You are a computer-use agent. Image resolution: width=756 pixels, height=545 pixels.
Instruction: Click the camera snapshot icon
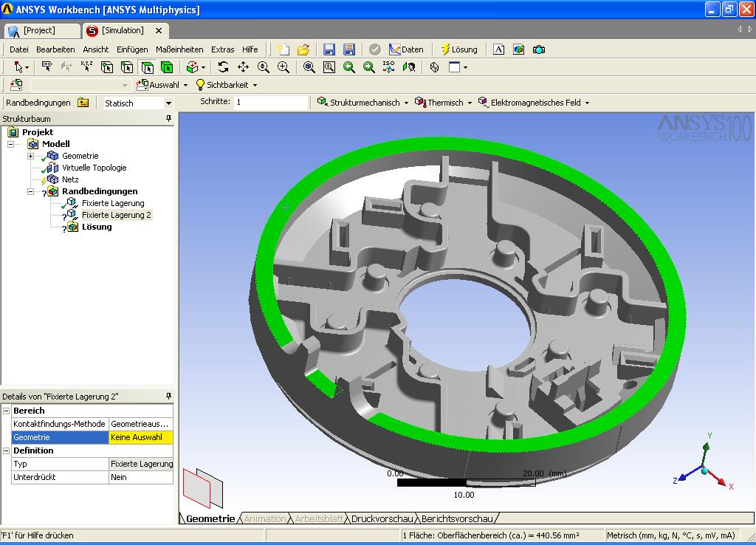tap(539, 49)
